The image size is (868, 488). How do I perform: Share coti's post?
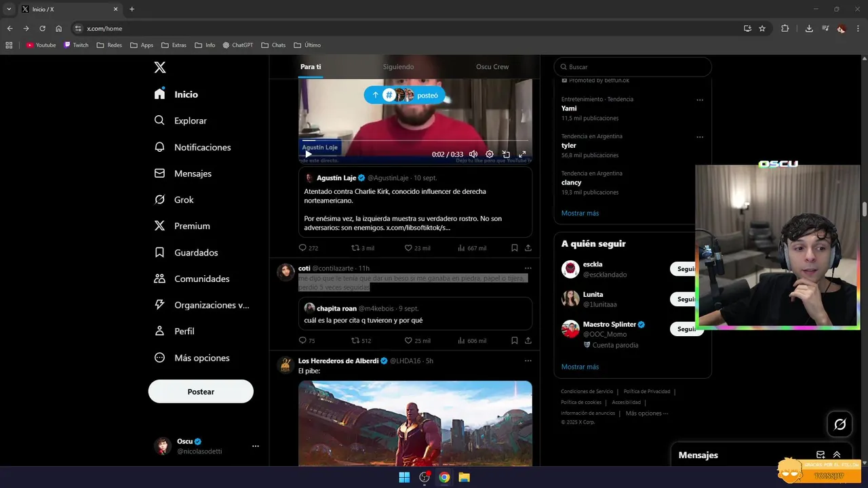528,340
